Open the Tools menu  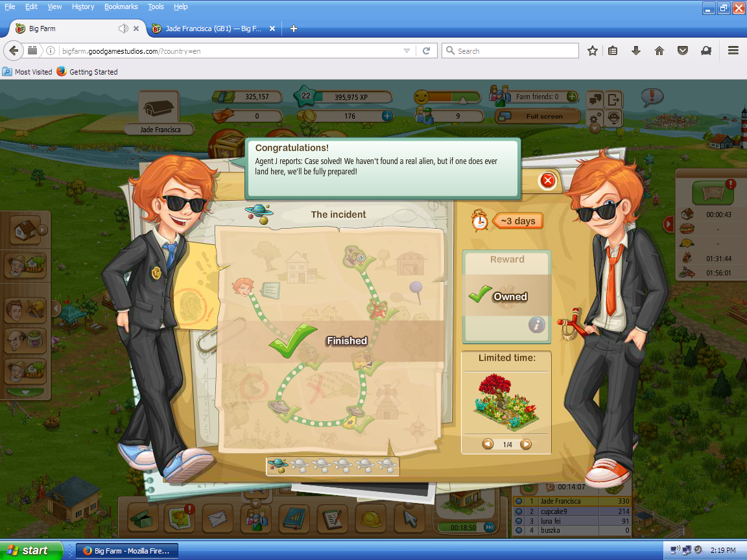[156, 6]
